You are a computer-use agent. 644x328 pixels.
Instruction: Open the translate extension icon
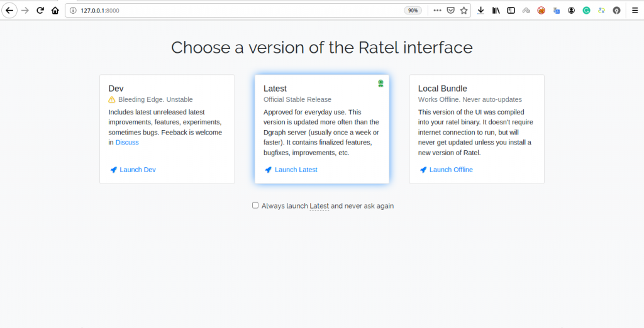(x=557, y=11)
